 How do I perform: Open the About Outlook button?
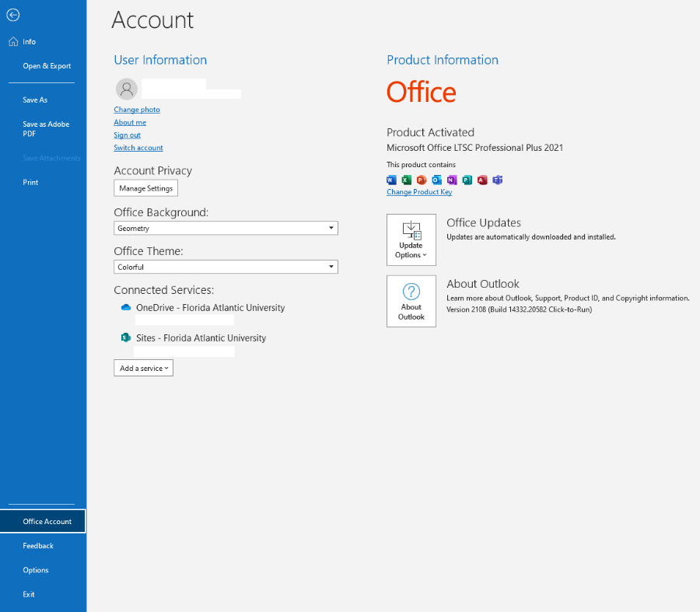click(x=411, y=301)
